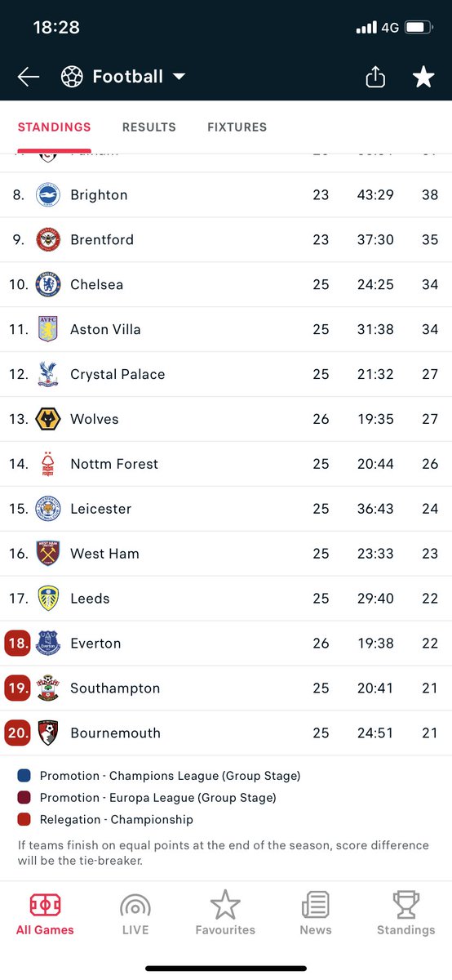Open the share icon

[x=375, y=77]
